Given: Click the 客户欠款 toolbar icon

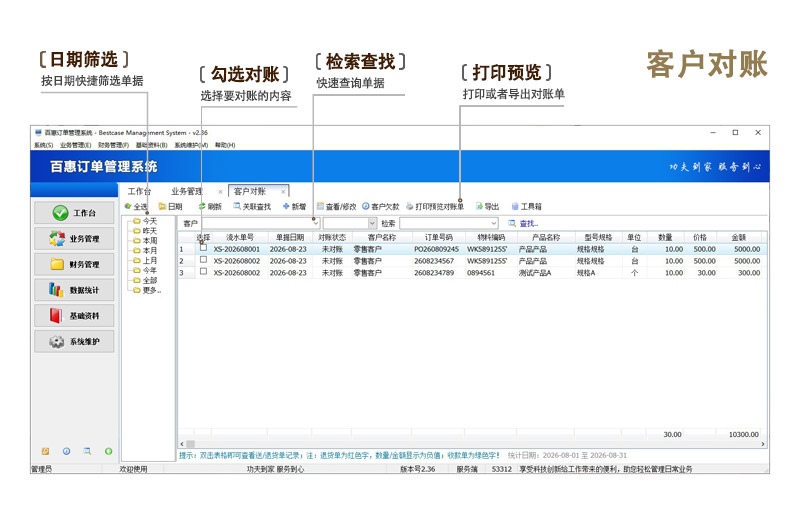Looking at the screenshot, I should [366, 206].
